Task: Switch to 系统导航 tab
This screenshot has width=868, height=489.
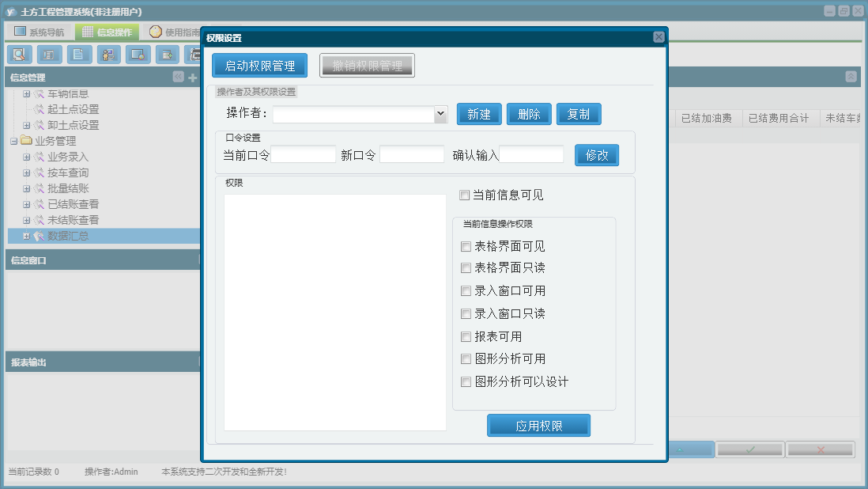Action: [x=40, y=32]
